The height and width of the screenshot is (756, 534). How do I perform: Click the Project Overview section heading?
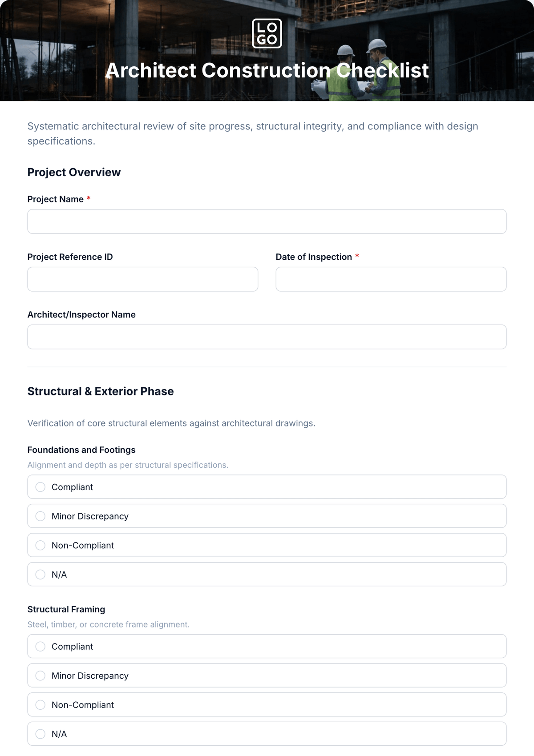pyautogui.click(x=74, y=172)
